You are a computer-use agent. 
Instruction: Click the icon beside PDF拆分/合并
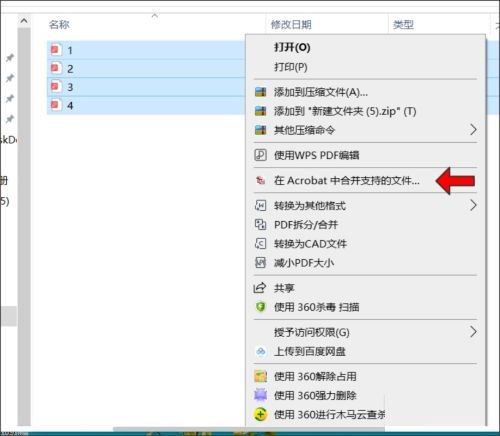[x=260, y=224]
